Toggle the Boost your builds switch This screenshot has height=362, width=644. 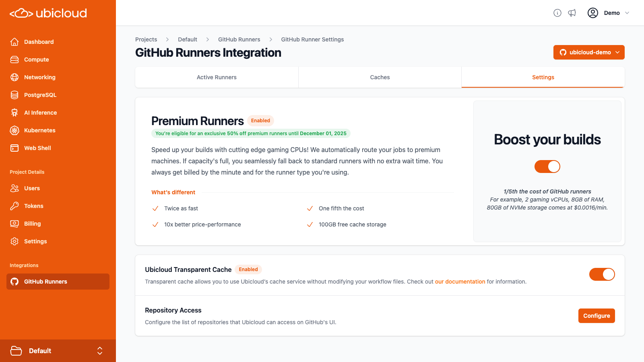point(547,166)
